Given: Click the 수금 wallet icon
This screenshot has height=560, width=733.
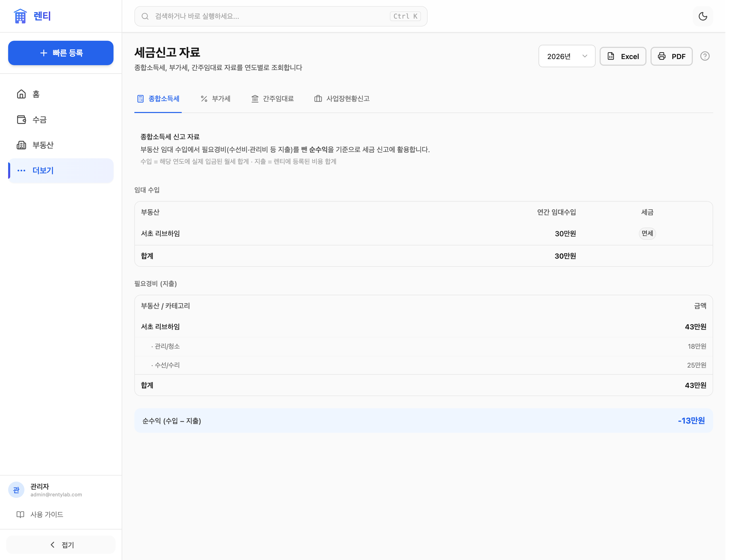Looking at the screenshot, I should tap(21, 119).
